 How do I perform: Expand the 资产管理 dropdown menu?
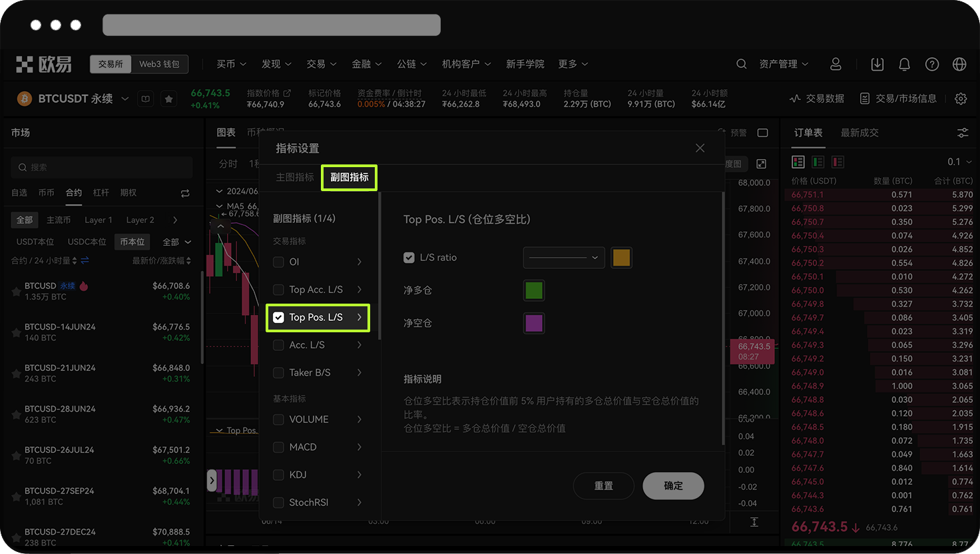coord(784,64)
